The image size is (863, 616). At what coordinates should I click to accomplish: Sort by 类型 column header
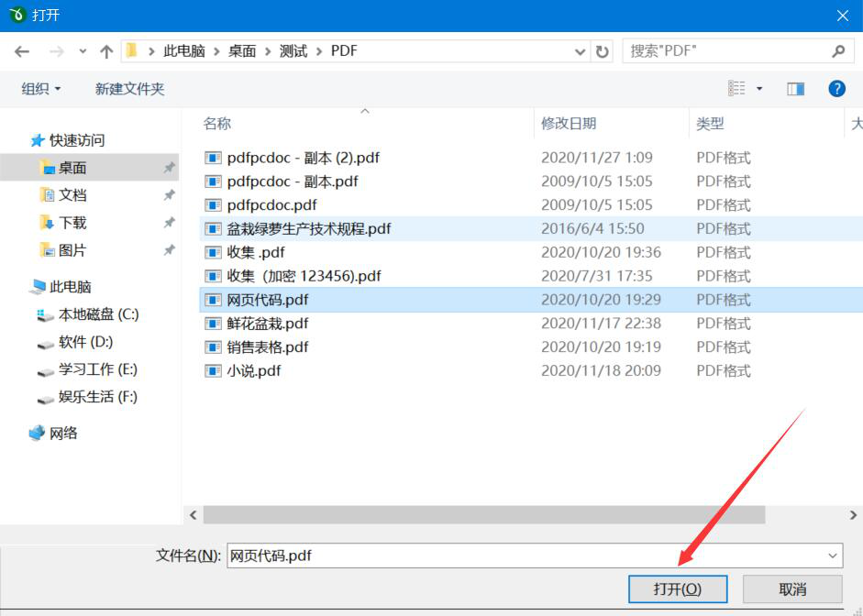710,123
